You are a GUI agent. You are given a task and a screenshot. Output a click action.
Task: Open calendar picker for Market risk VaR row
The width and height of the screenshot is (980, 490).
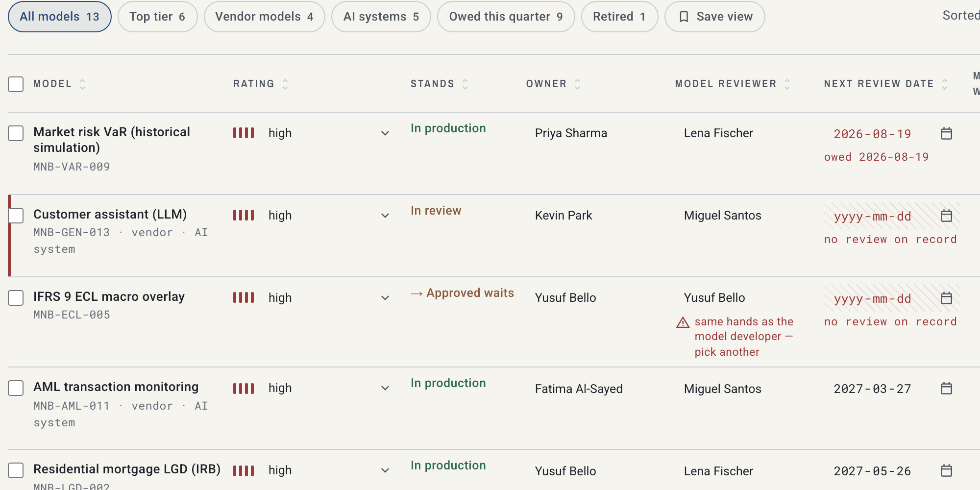pos(946,133)
